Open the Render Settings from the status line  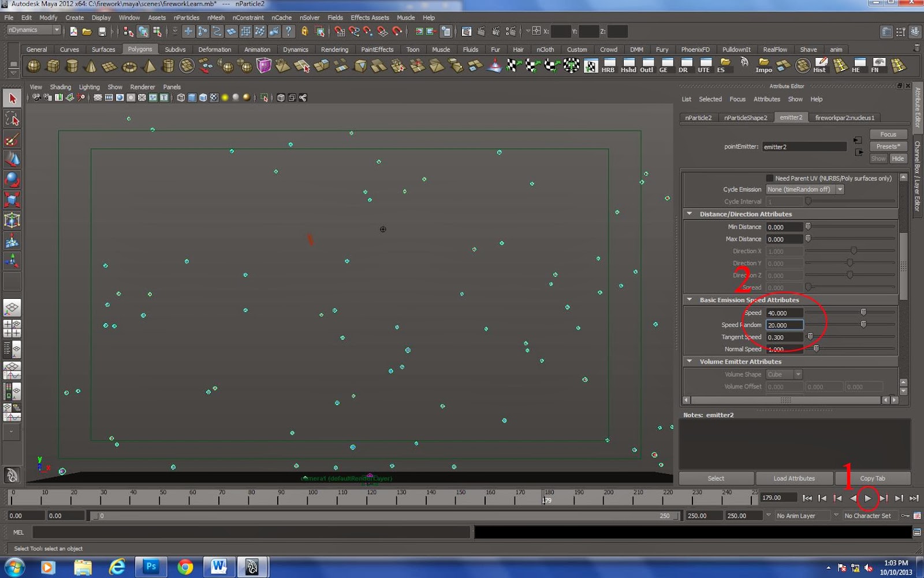[510, 31]
